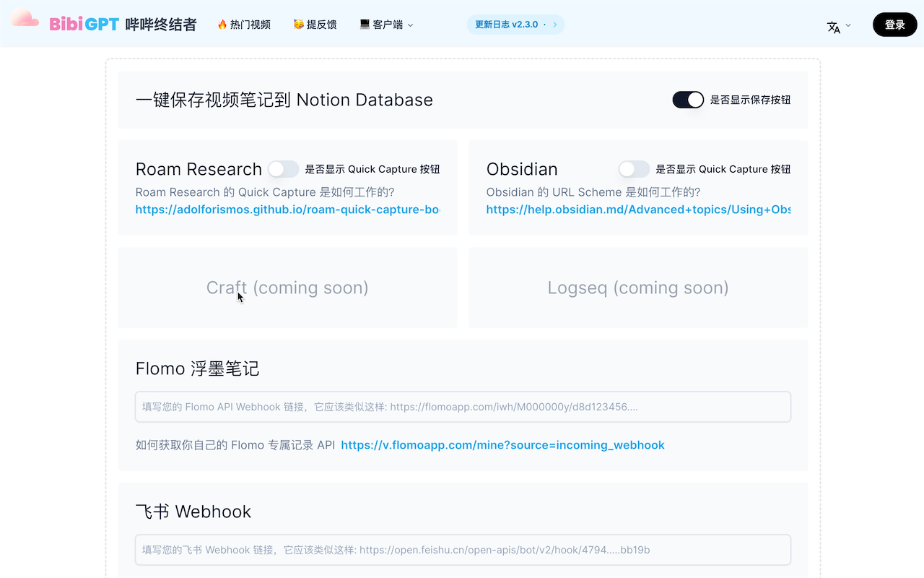Click the 登录 login button
The height and width of the screenshot is (578, 924).
click(x=894, y=24)
